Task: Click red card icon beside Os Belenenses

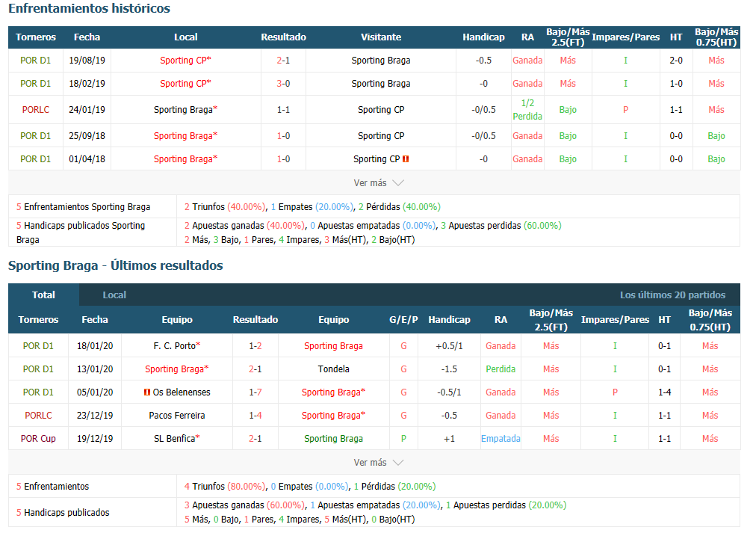Action: (x=147, y=392)
